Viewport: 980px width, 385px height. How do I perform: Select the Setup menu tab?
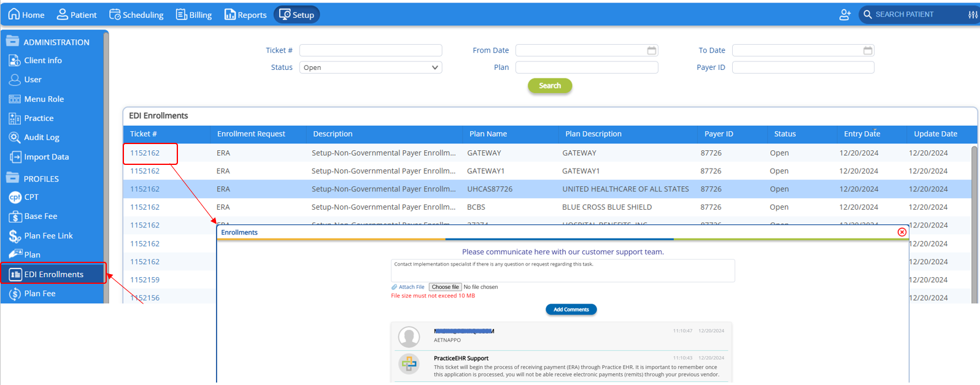coord(296,15)
